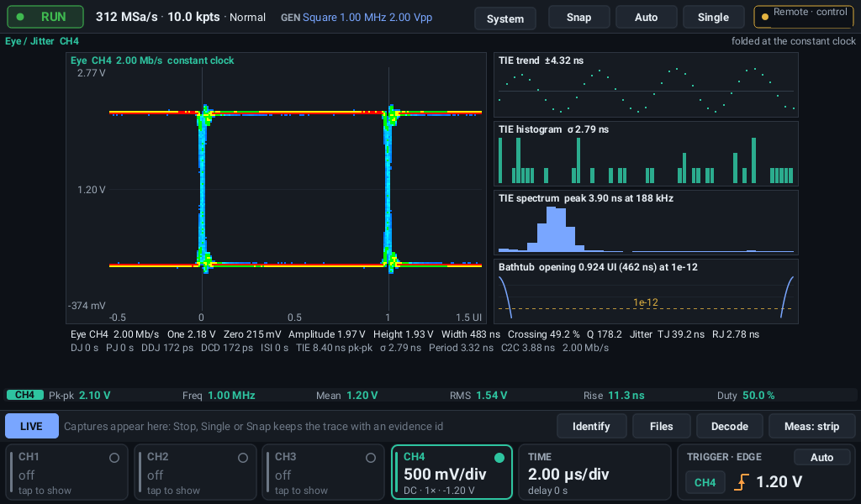Viewport: 861px width, 504px height.
Task: Enable CH2 using its circle toggle
Action: point(243,458)
